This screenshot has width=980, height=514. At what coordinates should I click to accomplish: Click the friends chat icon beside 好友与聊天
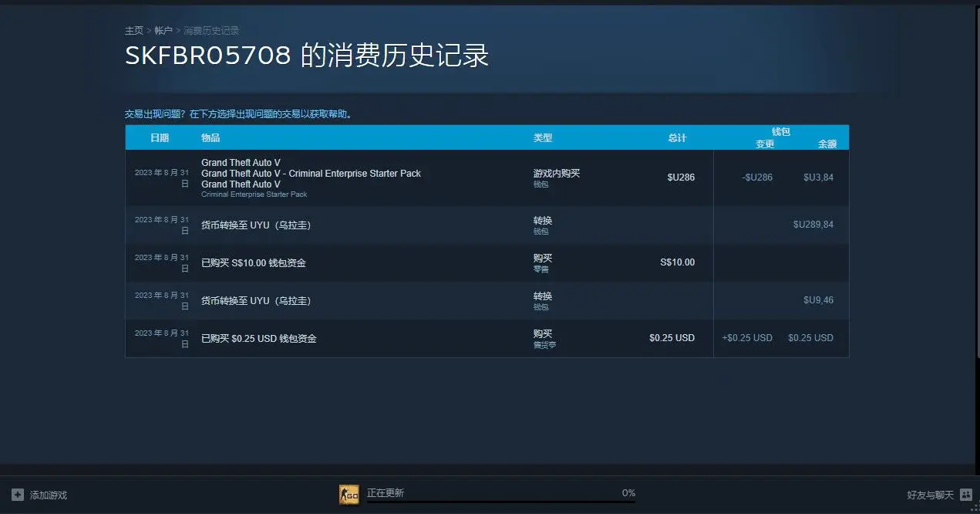[965, 495]
